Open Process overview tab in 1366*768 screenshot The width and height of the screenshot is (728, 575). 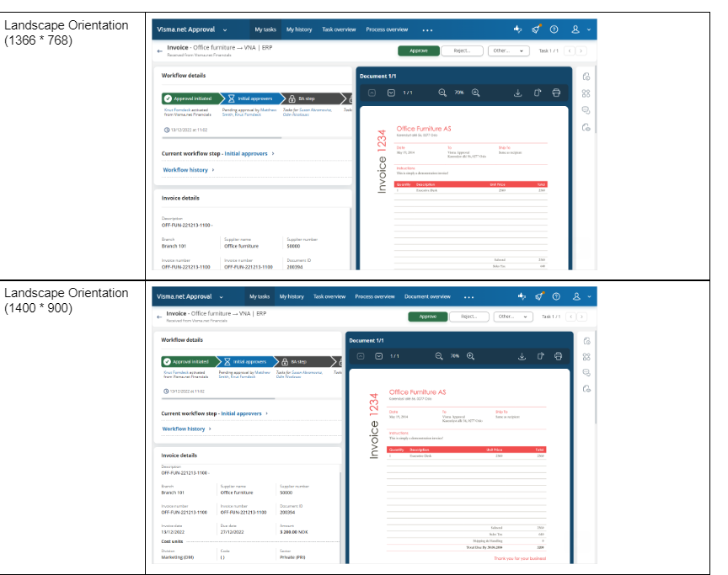click(387, 29)
